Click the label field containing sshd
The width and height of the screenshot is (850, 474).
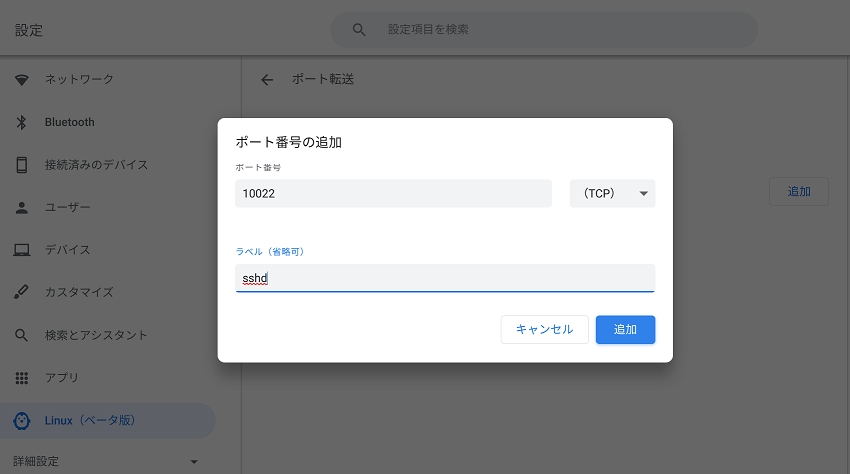pos(445,278)
